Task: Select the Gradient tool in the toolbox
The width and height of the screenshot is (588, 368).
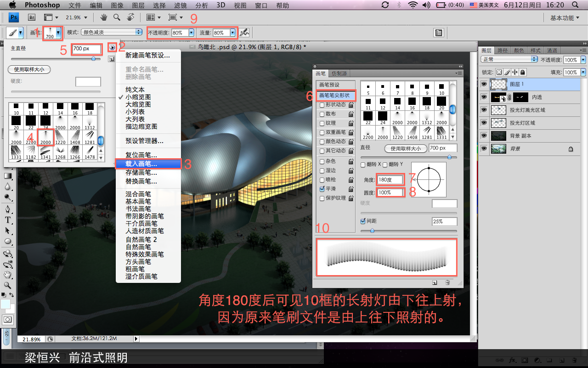Action: 8,176
